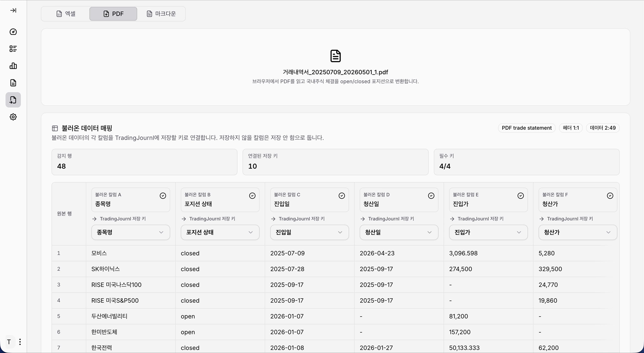Click exit price 329,500

[x=550, y=269]
